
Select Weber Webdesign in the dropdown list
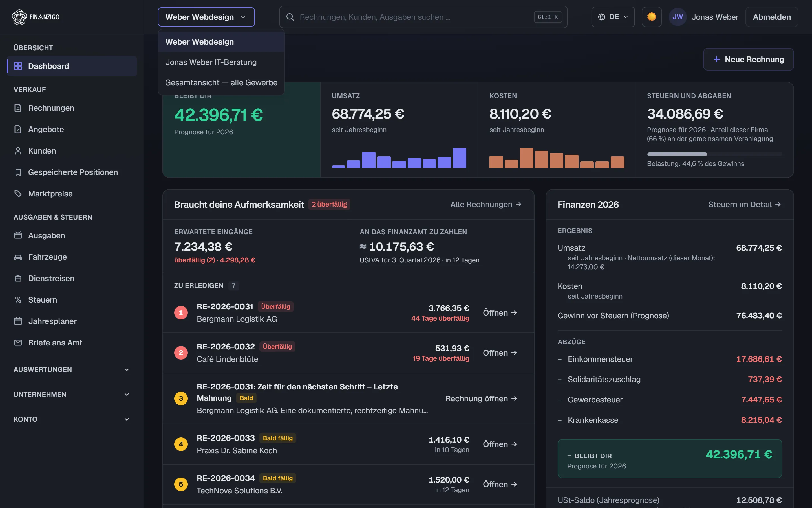tap(221, 42)
